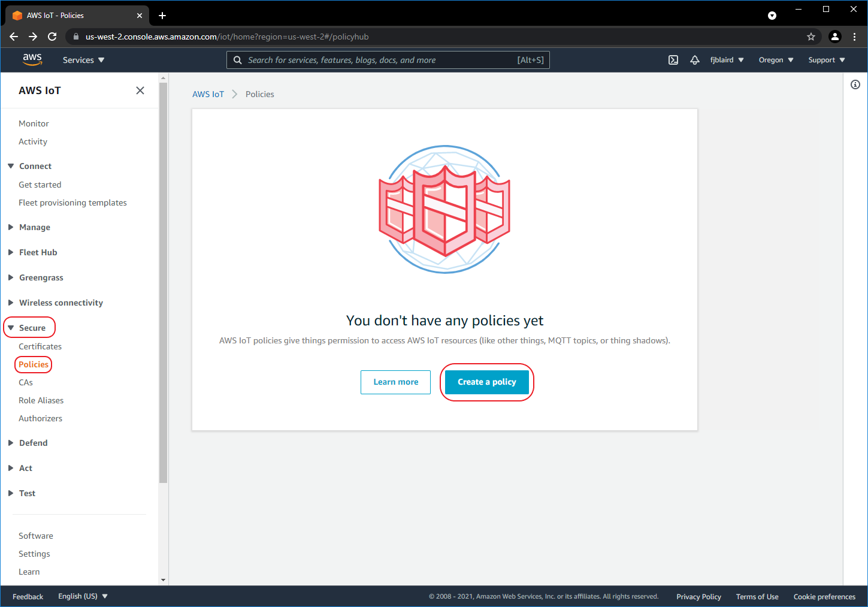Collapse the Secure section
Viewport: 868px width, 607px height.
[31, 328]
